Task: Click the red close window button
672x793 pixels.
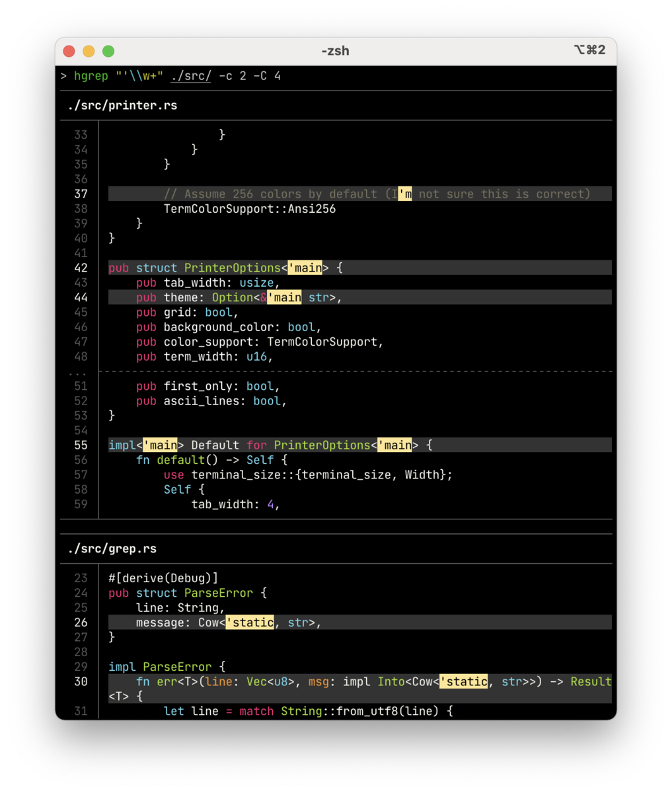Action: 69,51
